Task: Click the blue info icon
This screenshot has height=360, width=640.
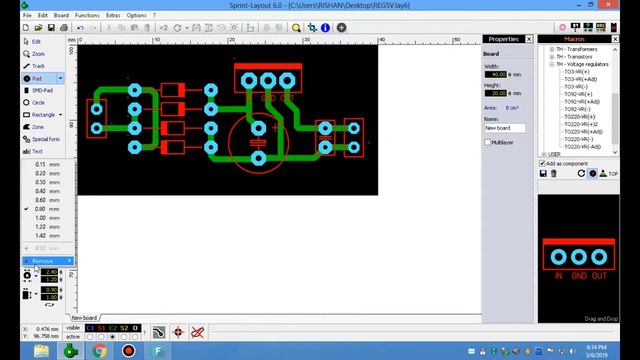Action: (325, 28)
